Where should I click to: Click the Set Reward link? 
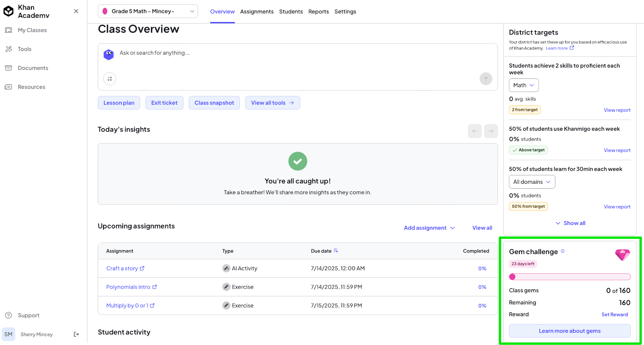click(x=615, y=315)
